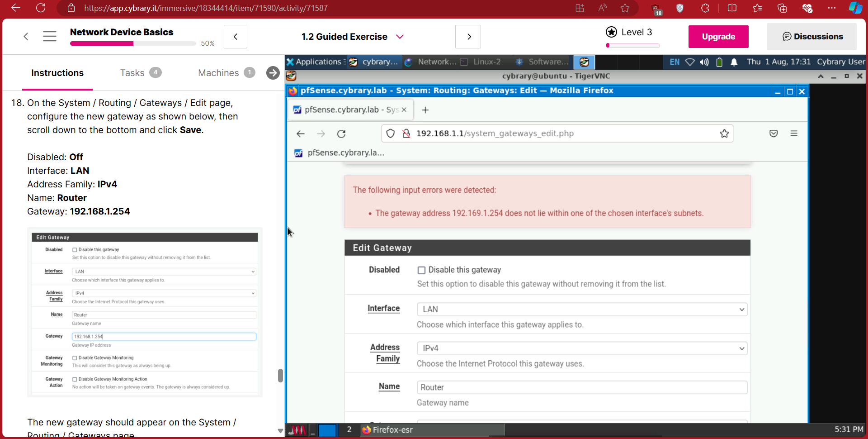Open the volume control in VM panel
The image size is (868, 439).
pyautogui.click(x=704, y=62)
